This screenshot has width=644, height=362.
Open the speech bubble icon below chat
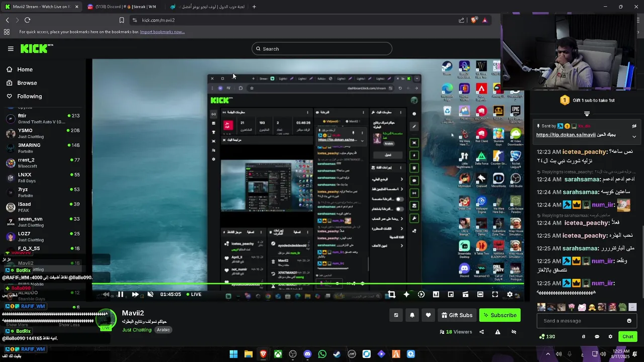point(597,336)
